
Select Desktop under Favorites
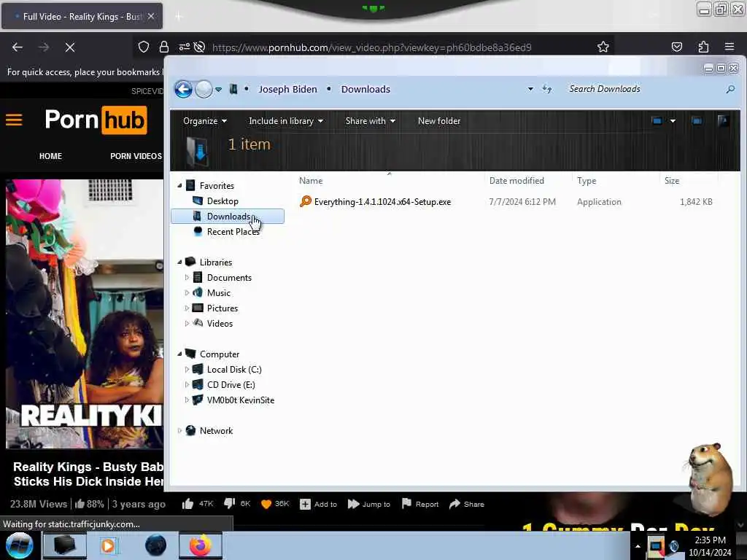pyautogui.click(x=222, y=201)
